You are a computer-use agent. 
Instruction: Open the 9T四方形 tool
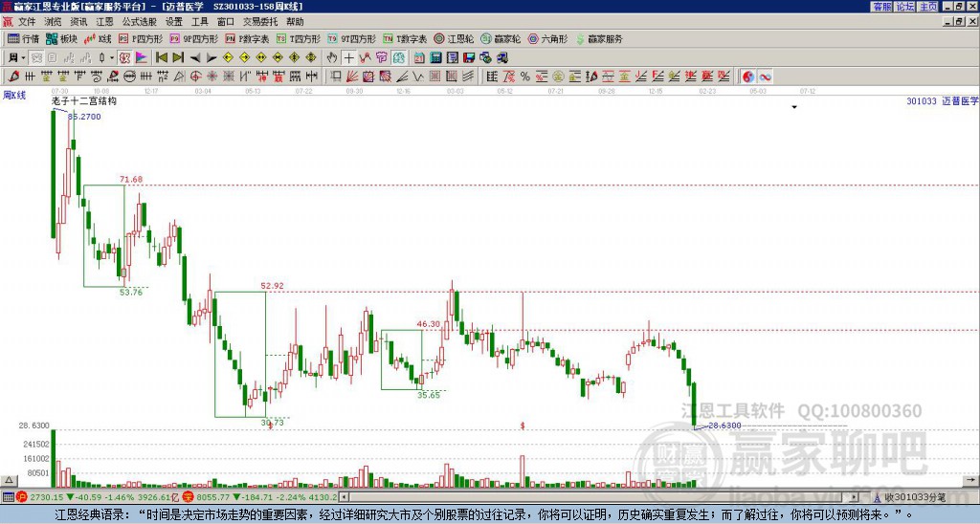[x=352, y=38]
